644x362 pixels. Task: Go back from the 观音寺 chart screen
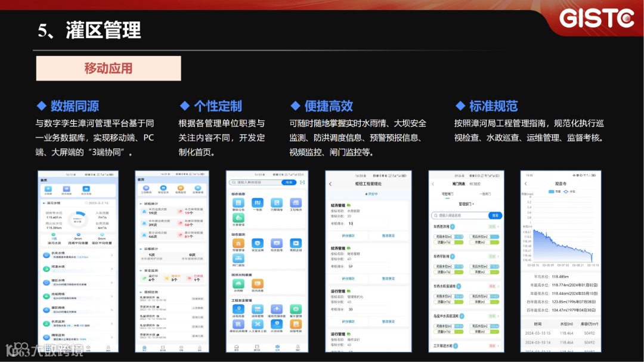[526, 184]
